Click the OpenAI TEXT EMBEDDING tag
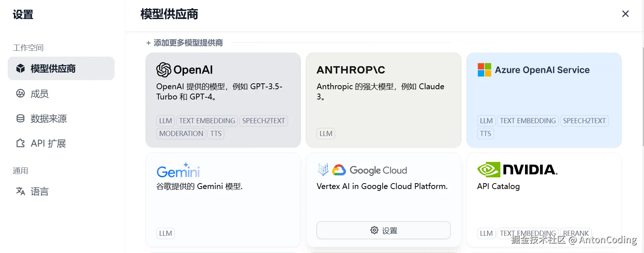Viewport: 644px width, 253px height. pos(207,121)
